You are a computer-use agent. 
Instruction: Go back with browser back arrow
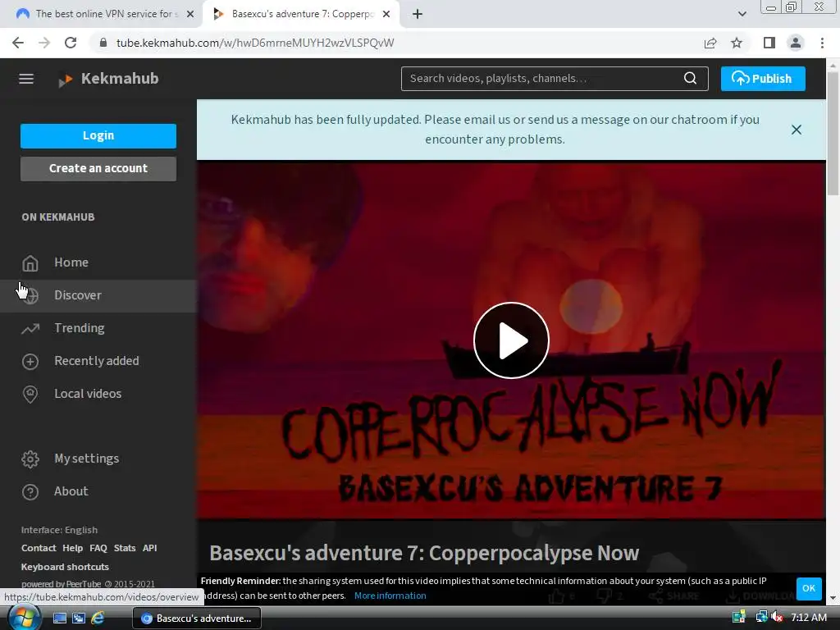point(18,43)
